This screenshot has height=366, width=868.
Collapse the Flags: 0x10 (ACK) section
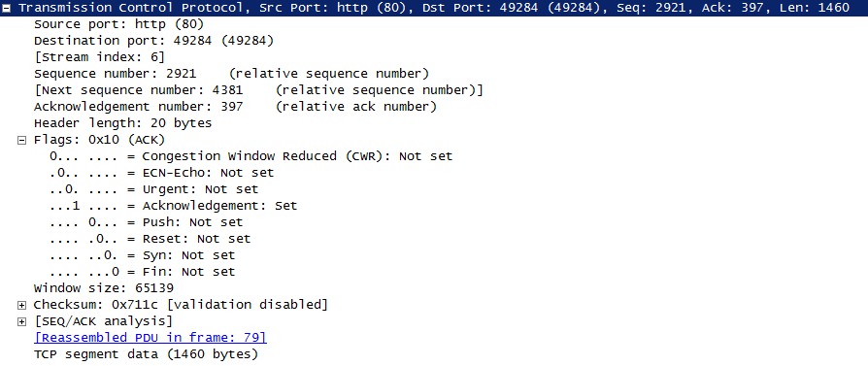pyautogui.click(x=21, y=140)
